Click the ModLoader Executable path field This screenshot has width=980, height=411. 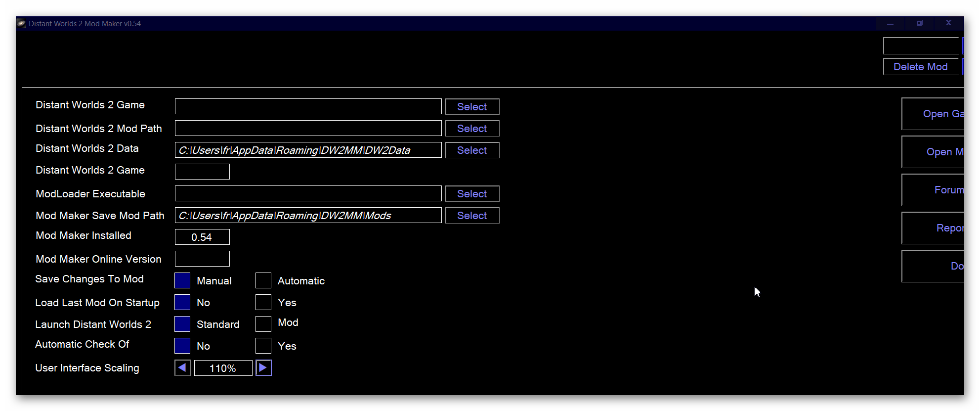point(308,193)
